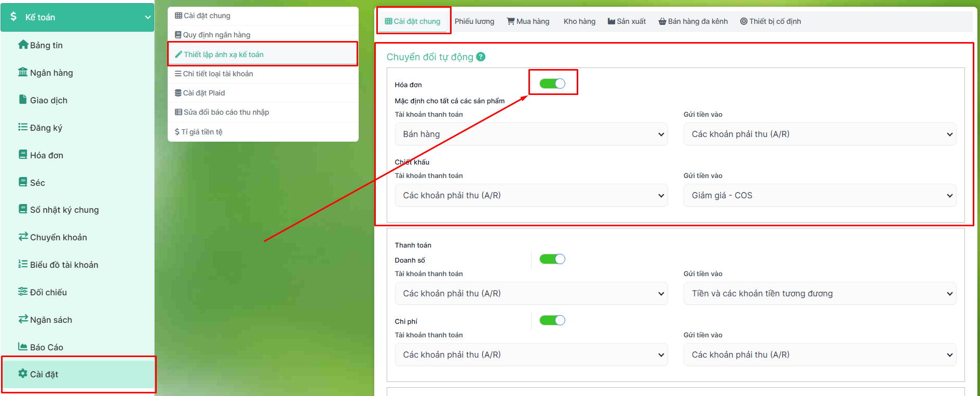980x396 pixels.
Task: Switch to the Kho hàng tab
Action: (579, 21)
